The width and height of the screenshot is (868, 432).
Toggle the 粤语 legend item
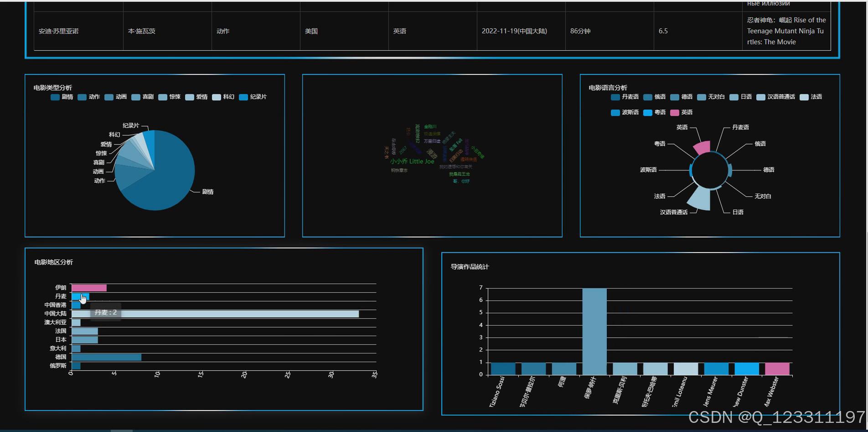pos(654,113)
